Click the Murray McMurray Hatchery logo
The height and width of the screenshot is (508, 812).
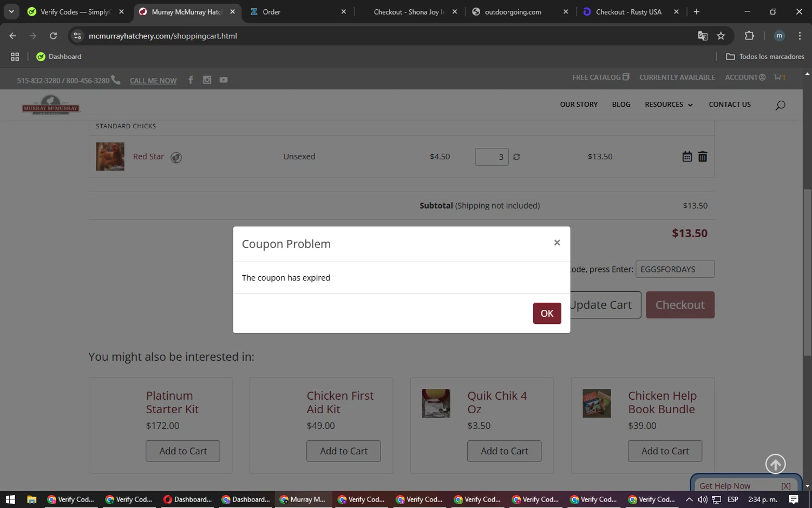pyautogui.click(x=51, y=105)
